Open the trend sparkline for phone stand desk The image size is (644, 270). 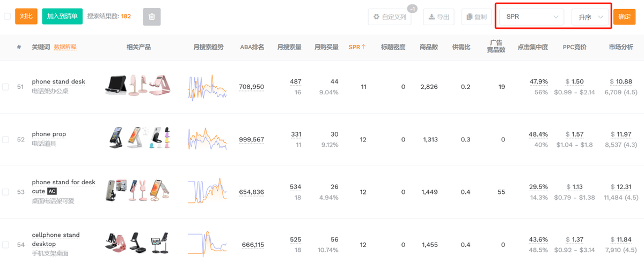click(x=207, y=87)
